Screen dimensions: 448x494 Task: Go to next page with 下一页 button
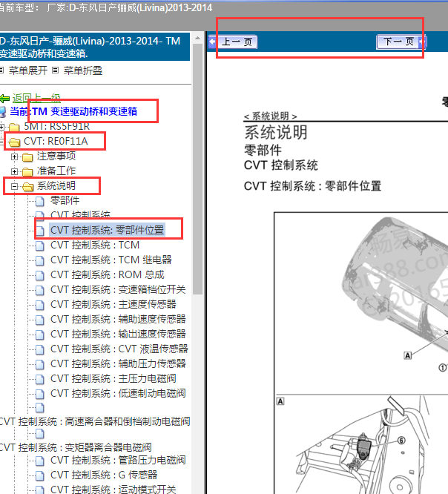(x=401, y=42)
